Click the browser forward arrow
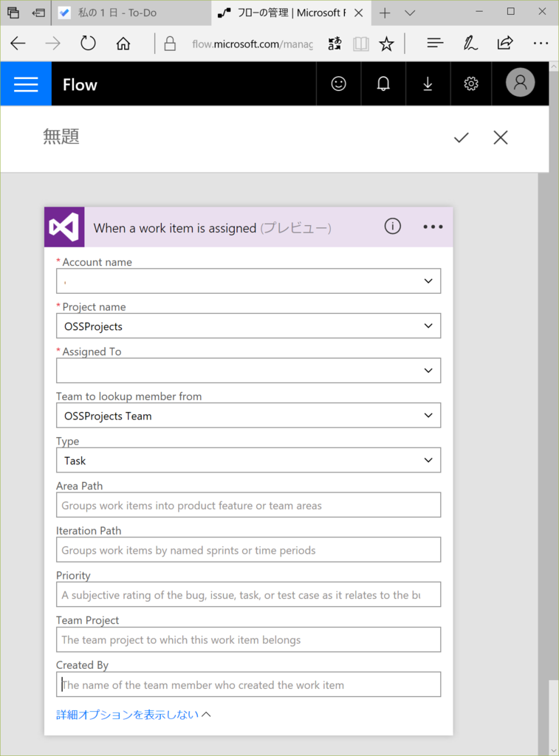This screenshot has width=559, height=756. click(x=52, y=44)
